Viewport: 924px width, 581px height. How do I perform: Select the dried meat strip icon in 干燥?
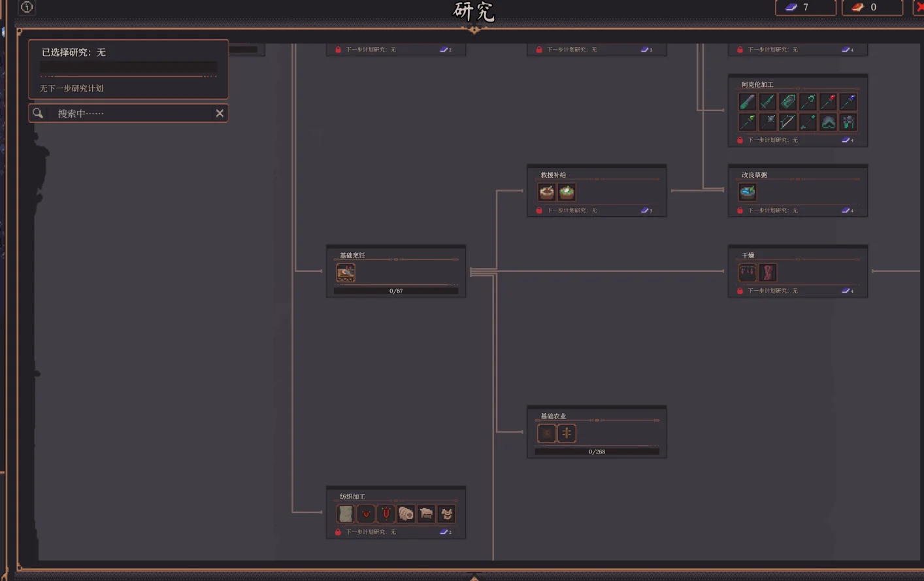(767, 273)
